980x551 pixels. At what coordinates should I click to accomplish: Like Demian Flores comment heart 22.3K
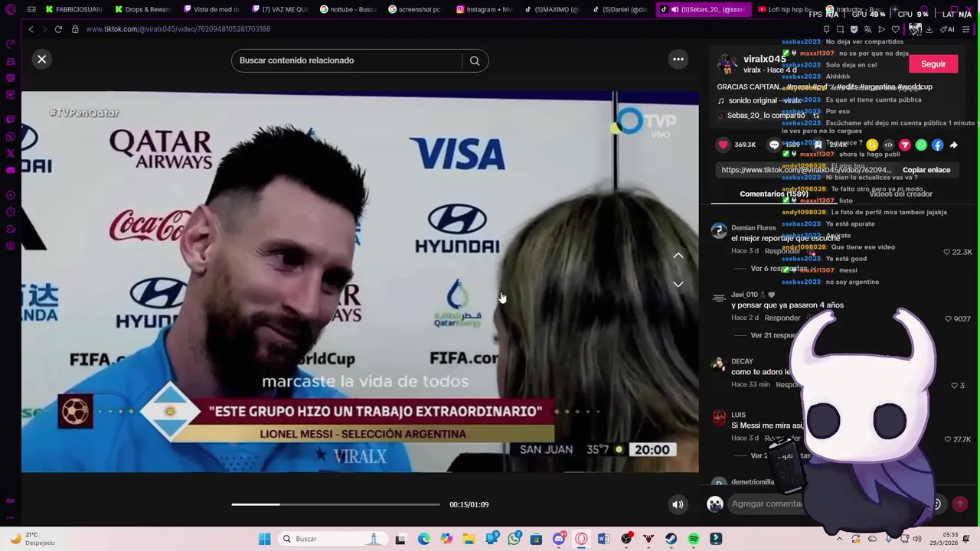pos(947,252)
